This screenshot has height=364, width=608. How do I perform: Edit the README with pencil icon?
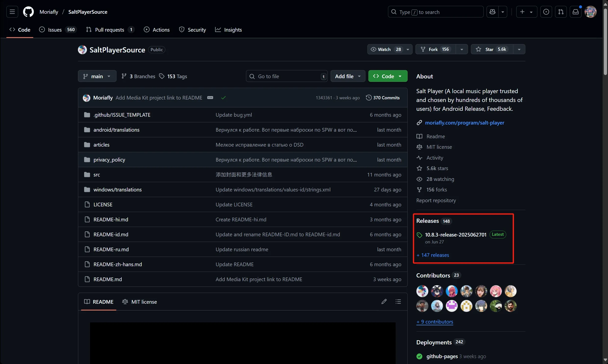coord(384,301)
